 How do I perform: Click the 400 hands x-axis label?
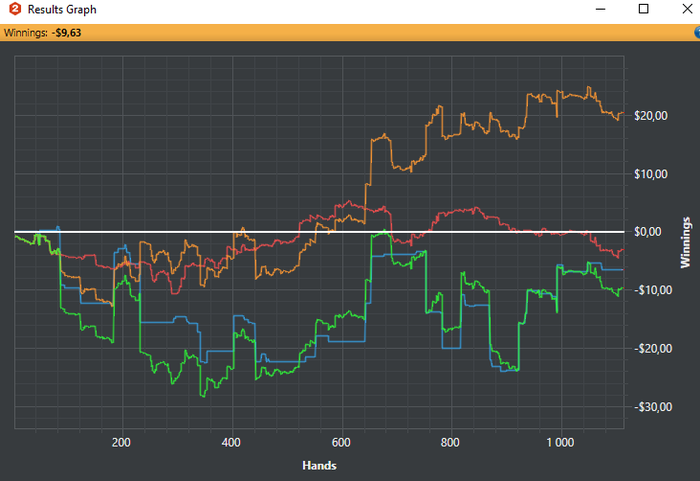(x=231, y=443)
